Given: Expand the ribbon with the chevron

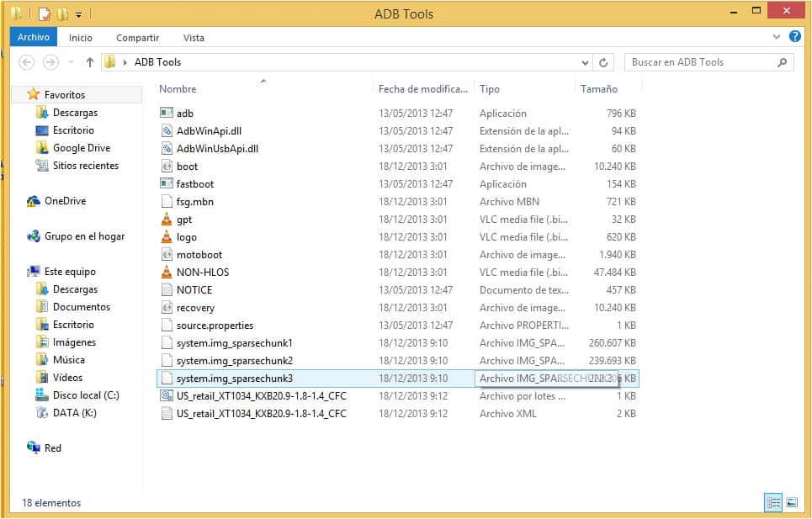Looking at the screenshot, I should (776, 37).
